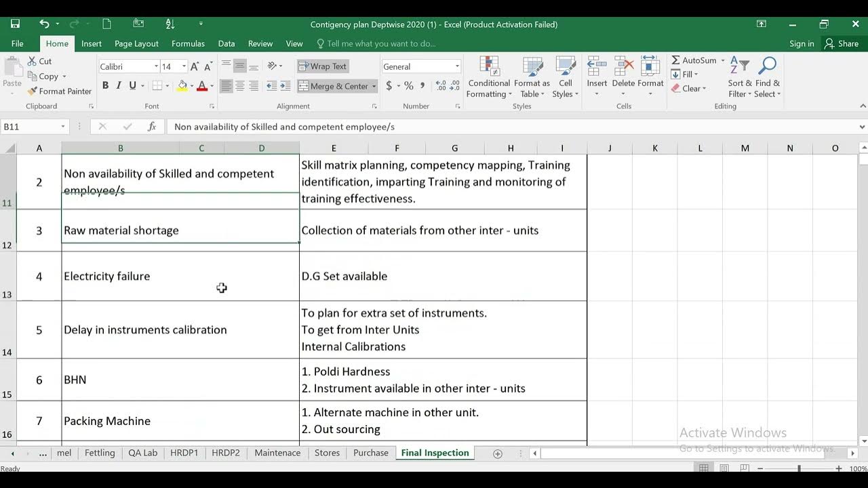Click the Tell me what you want box
Viewport: 868px width, 488px height.
(376, 43)
